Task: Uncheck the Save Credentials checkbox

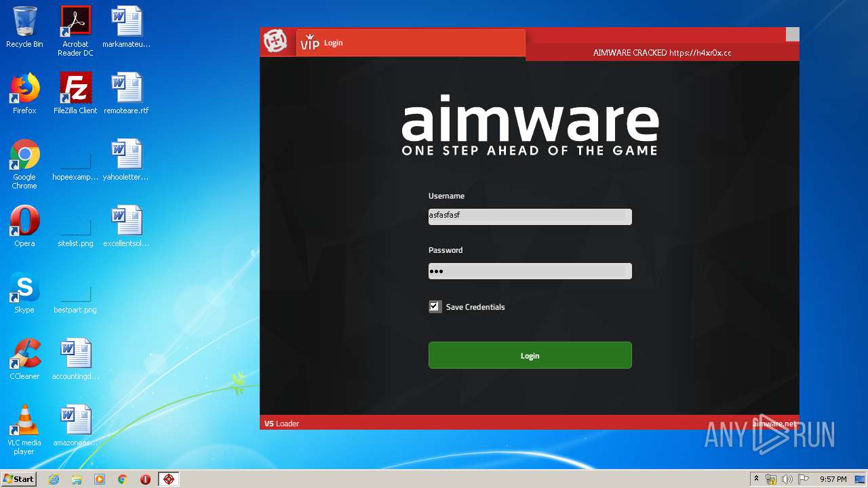Action: point(435,306)
